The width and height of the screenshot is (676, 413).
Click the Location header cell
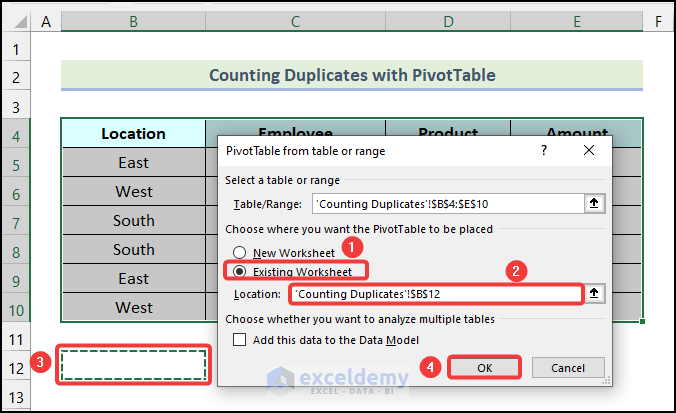coord(134,134)
